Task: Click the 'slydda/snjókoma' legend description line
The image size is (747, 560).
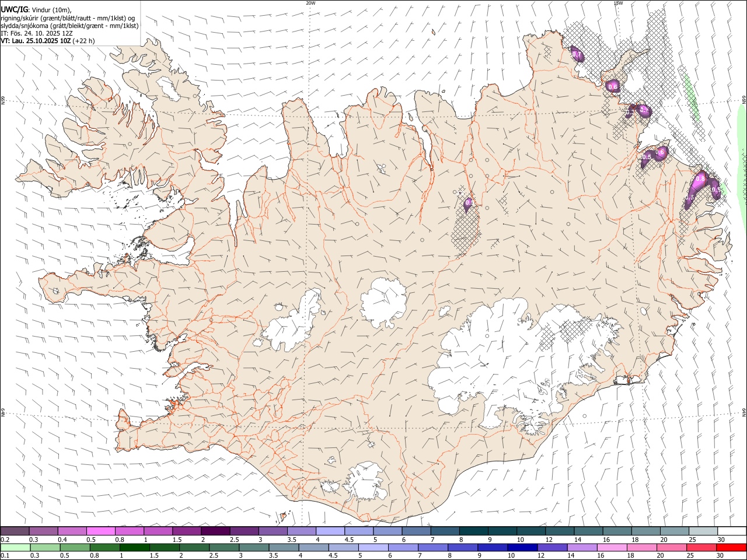Action: (x=69, y=26)
